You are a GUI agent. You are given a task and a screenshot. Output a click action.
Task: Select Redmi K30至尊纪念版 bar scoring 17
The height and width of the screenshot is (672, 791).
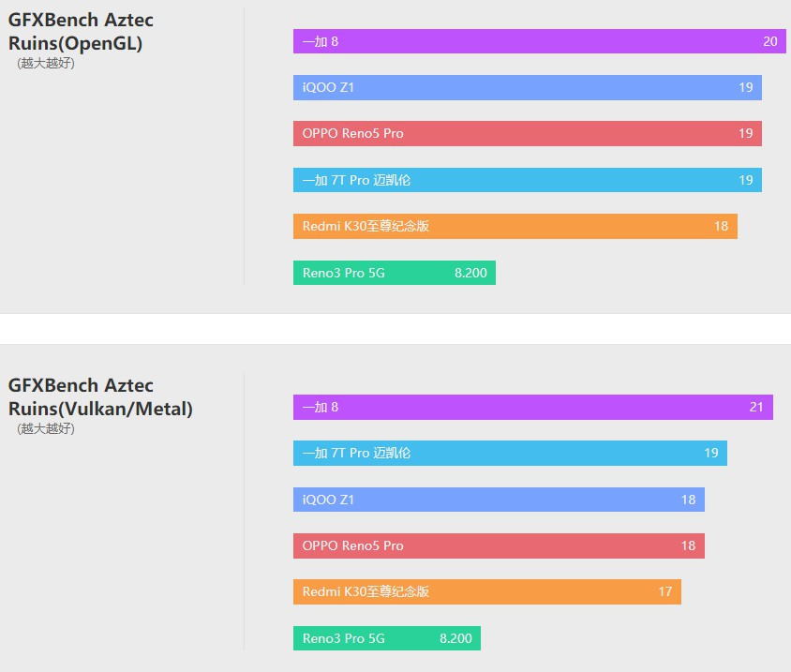point(486,591)
